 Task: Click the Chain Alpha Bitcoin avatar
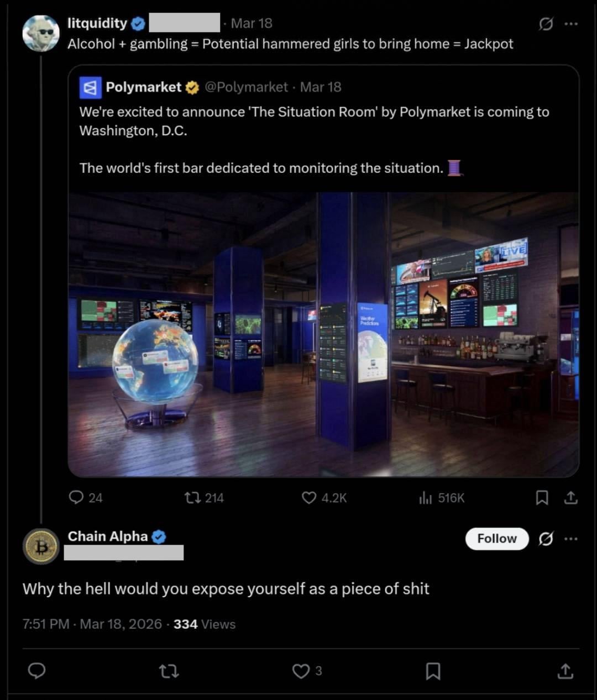tap(41, 546)
